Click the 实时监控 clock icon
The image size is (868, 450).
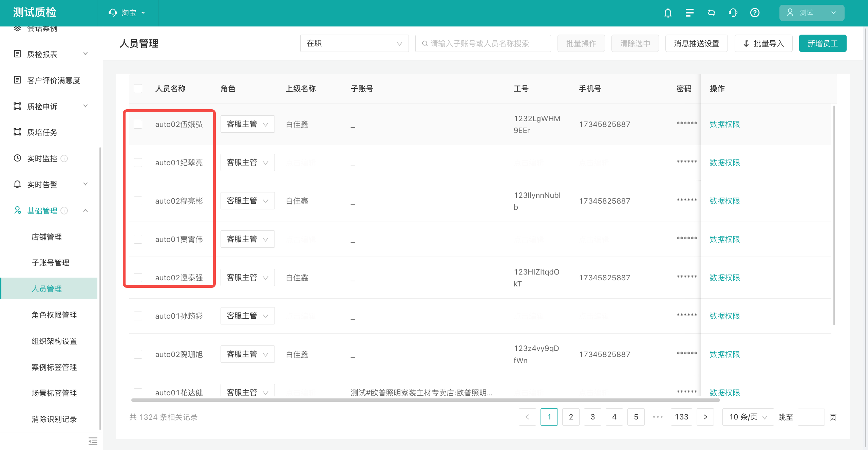click(17, 158)
